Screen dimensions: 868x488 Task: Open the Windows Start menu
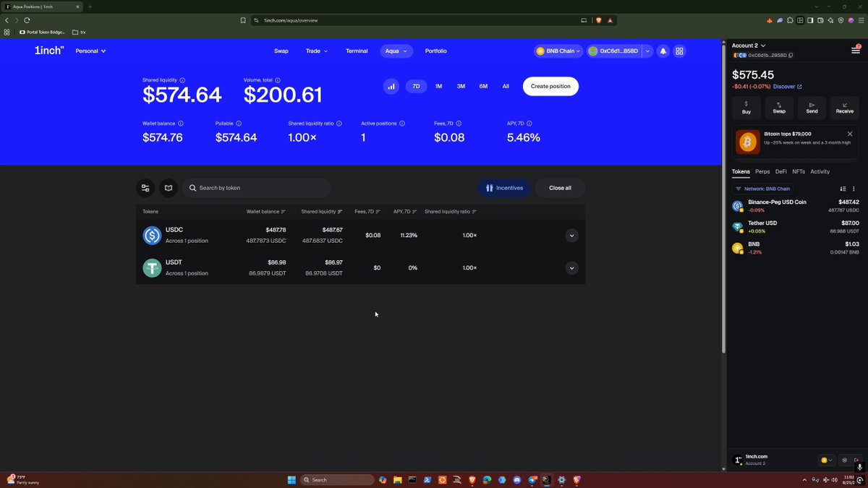(292, 479)
